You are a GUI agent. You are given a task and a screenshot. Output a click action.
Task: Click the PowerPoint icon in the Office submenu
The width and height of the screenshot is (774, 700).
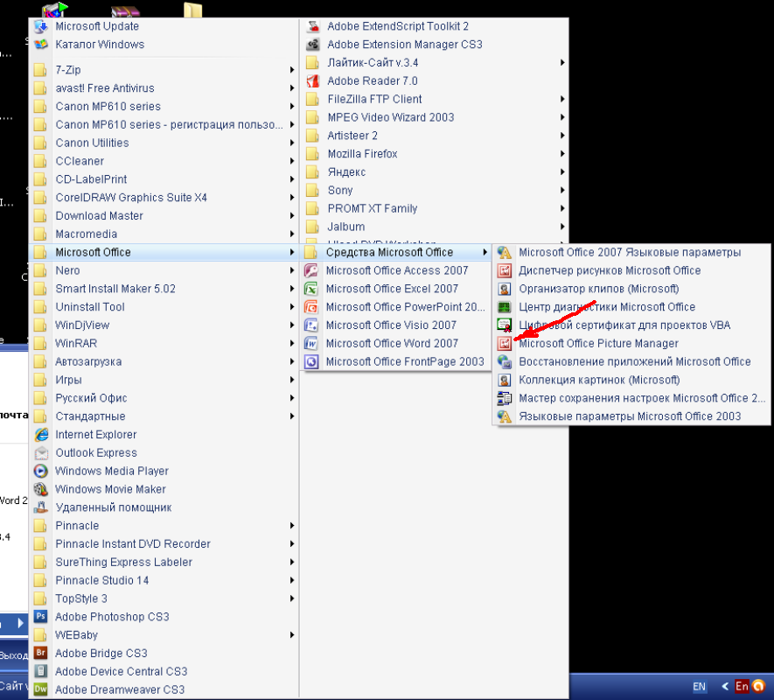click(311, 307)
